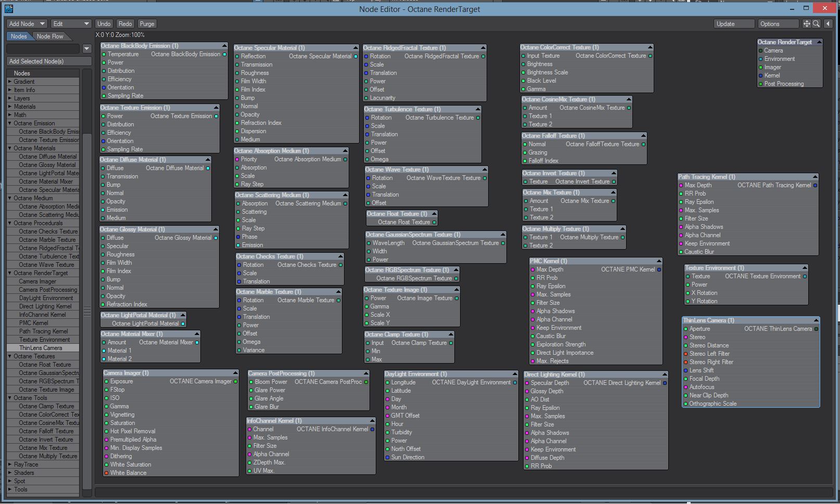Expand the Shaders category
This screenshot has width=840, height=504.
(x=10, y=473)
